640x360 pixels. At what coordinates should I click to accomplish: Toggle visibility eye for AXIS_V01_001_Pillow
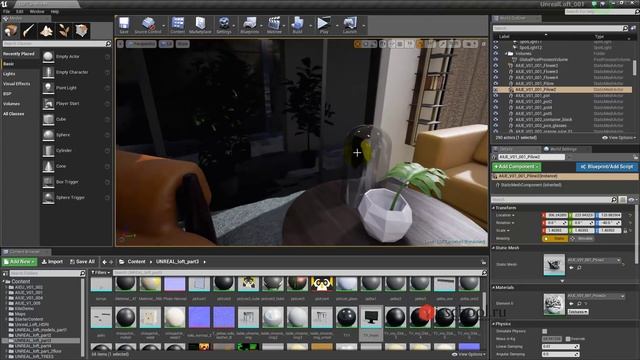pyautogui.click(x=496, y=83)
